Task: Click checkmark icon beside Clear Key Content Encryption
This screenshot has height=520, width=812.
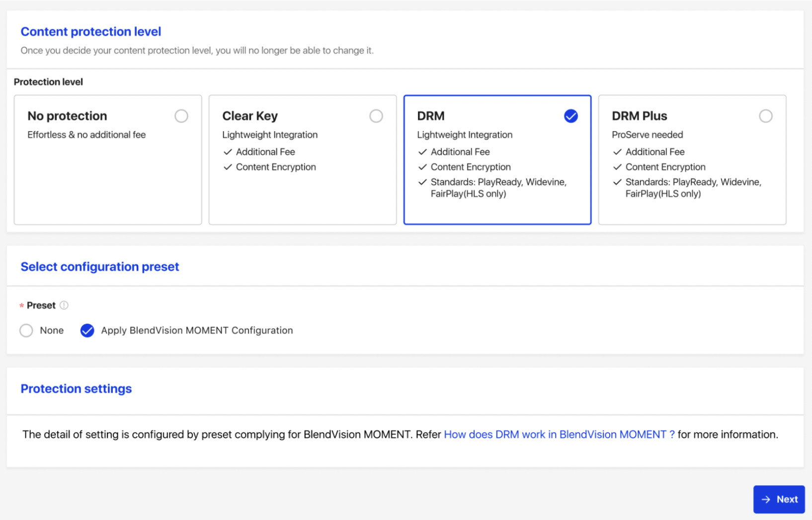Action: pos(228,167)
